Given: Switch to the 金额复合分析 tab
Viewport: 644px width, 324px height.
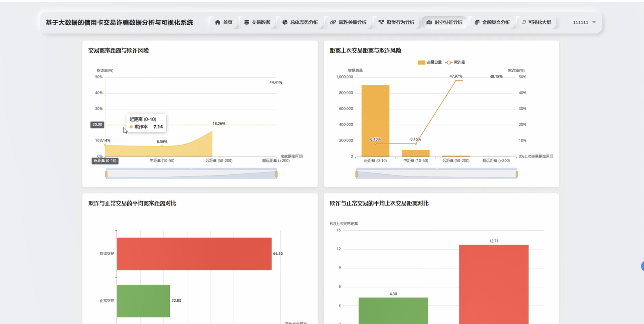Looking at the screenshot, I should (492, 22).
